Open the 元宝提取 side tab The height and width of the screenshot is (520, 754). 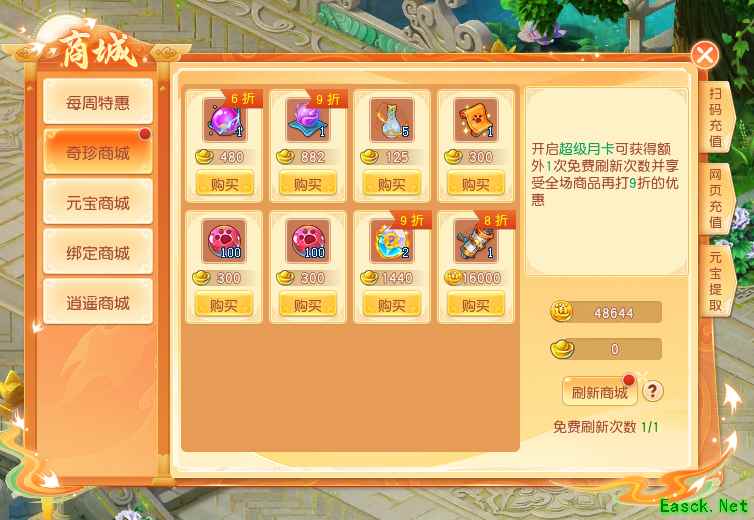click(x=716, y=281)
